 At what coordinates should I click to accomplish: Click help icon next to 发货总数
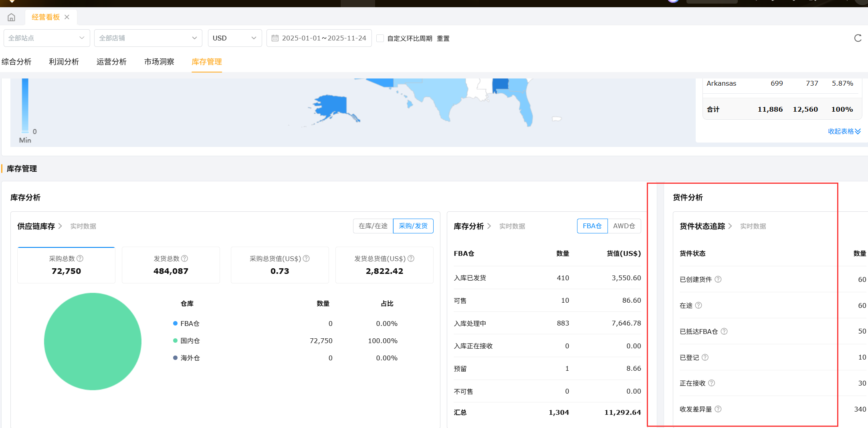pyautogui.click(x=185, y=259)
